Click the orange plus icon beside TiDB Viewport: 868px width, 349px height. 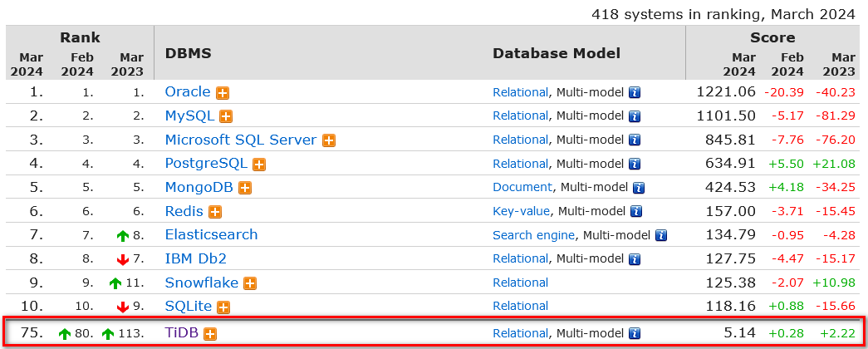tap(211, 334)
